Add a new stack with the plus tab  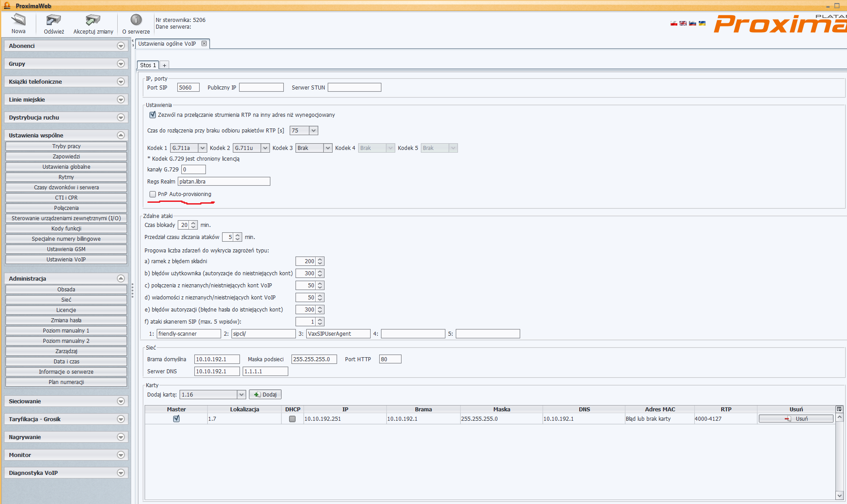tap(164, 65)
